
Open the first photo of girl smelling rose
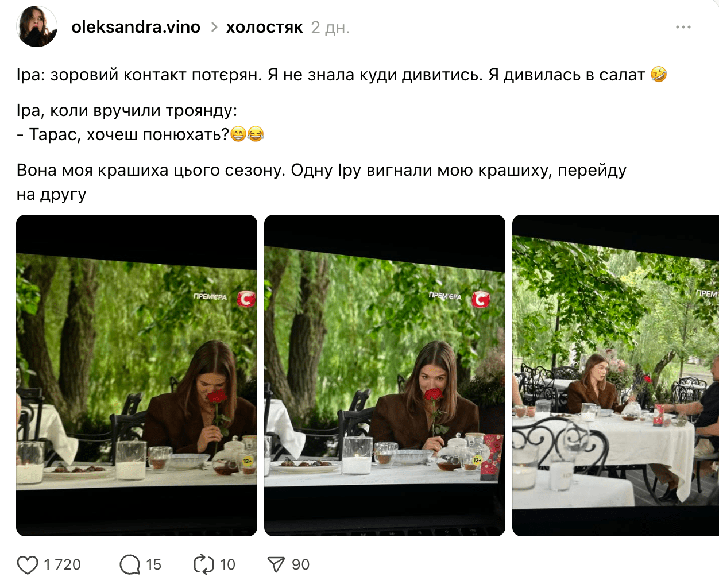[x=137, y=376]
